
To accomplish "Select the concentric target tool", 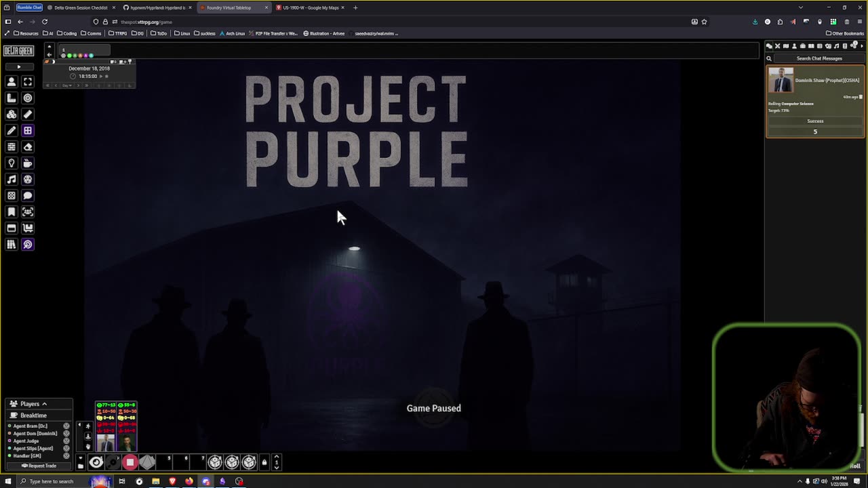I will (28, 98).
